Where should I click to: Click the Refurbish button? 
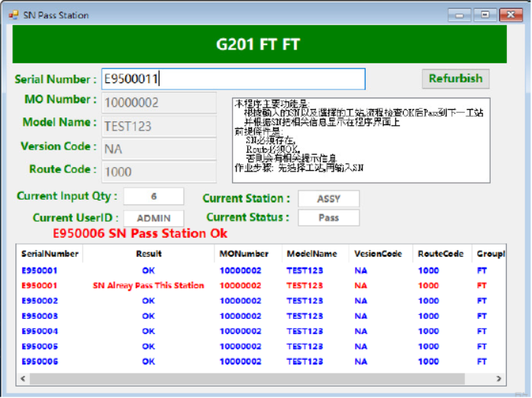click(x=456, y=79)
